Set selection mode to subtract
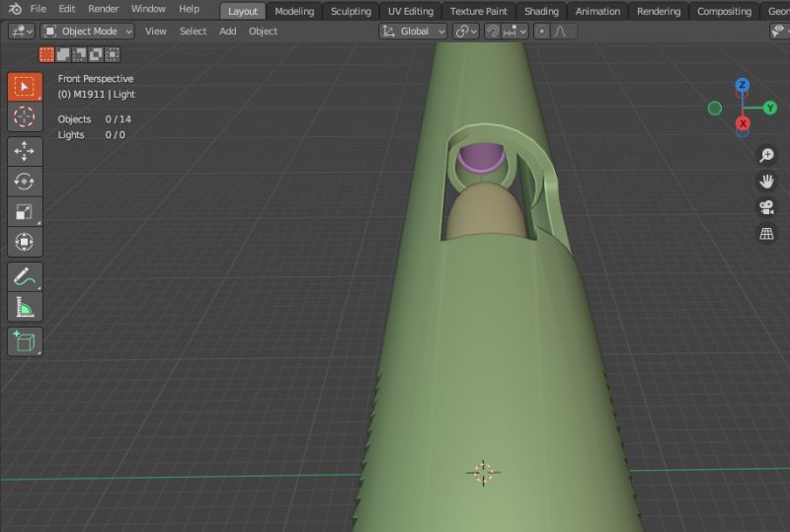Image resolution: width=790 pixels, height=532 pixels. (x=80, y=54)
